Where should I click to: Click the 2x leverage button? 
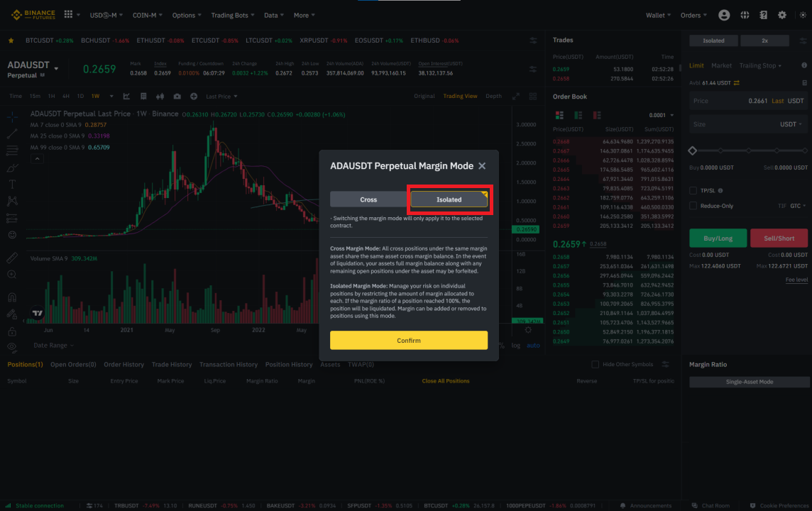click(x=764, y=40)
